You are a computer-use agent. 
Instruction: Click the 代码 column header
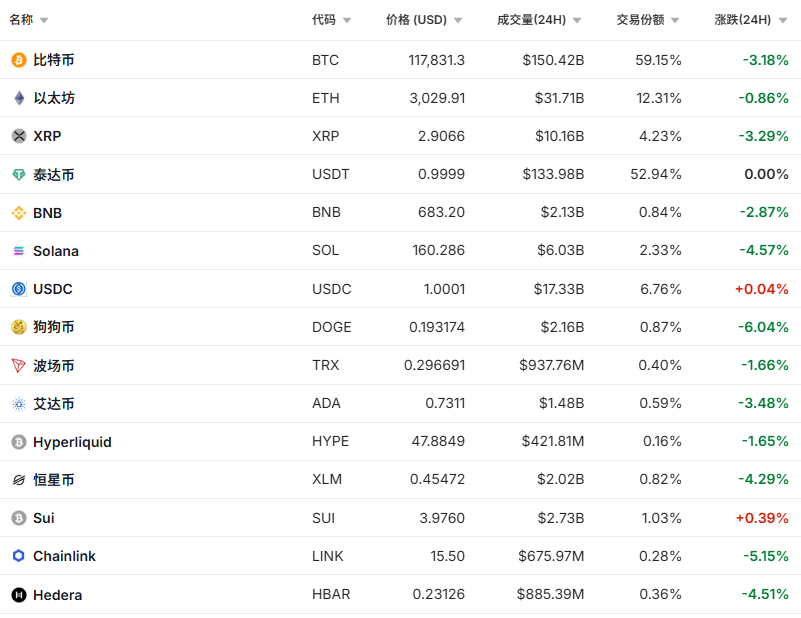324,20
